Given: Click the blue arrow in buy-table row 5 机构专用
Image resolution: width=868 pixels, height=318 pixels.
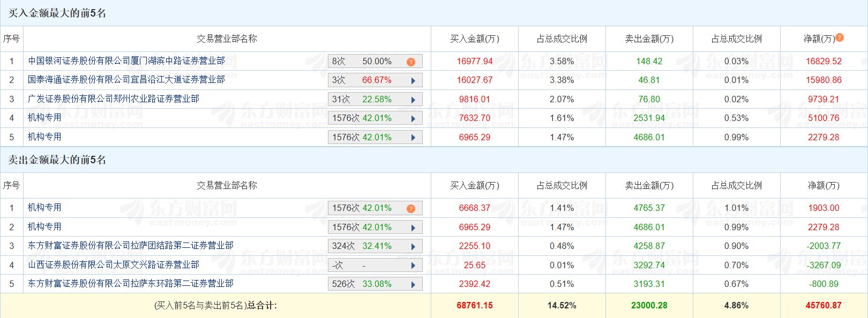Looking at the screenshot, I should [x=413, y=138].
